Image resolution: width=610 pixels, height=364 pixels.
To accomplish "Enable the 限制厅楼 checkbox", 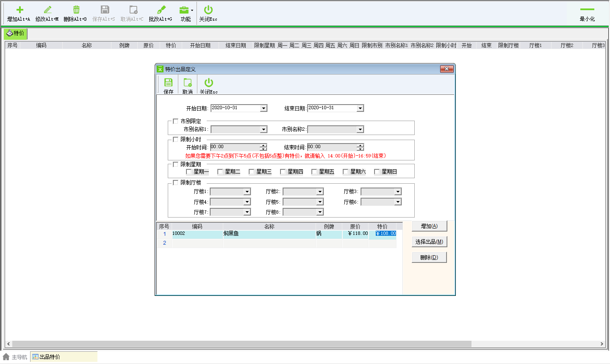I will pyautogui.click(x=176, y=182).
